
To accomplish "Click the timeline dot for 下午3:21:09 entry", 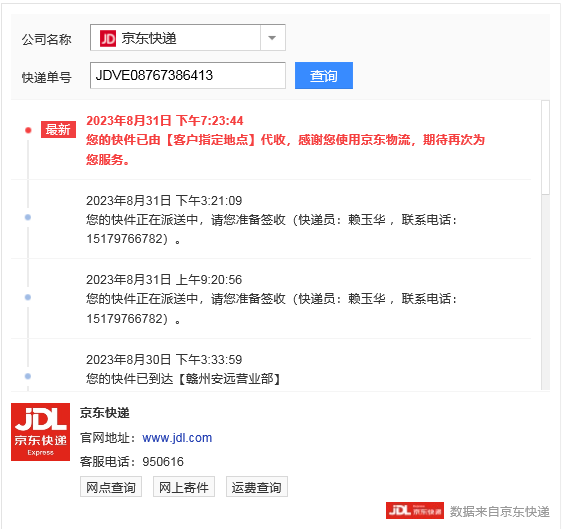I will point(28,217).
